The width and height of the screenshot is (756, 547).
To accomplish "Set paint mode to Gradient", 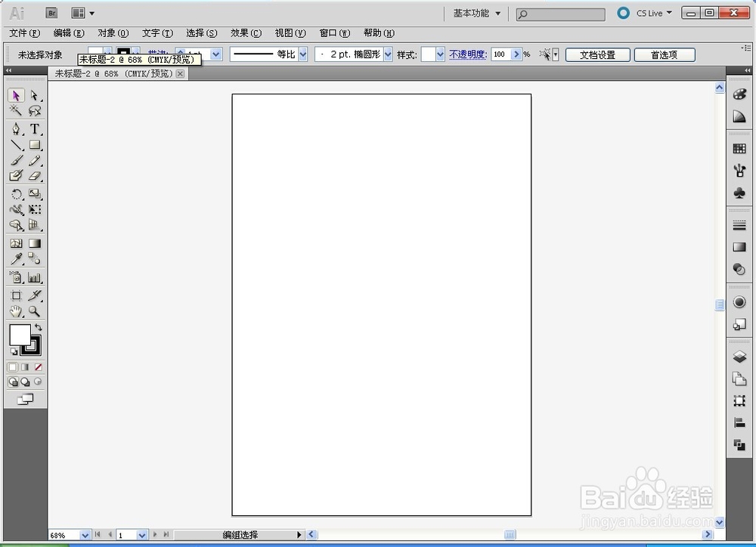I will click(x=25, y=367).
